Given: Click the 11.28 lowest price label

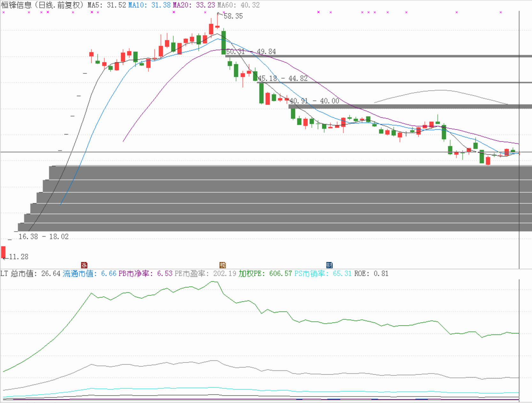Looking at the screenshot, I should (x=19, y=257).
